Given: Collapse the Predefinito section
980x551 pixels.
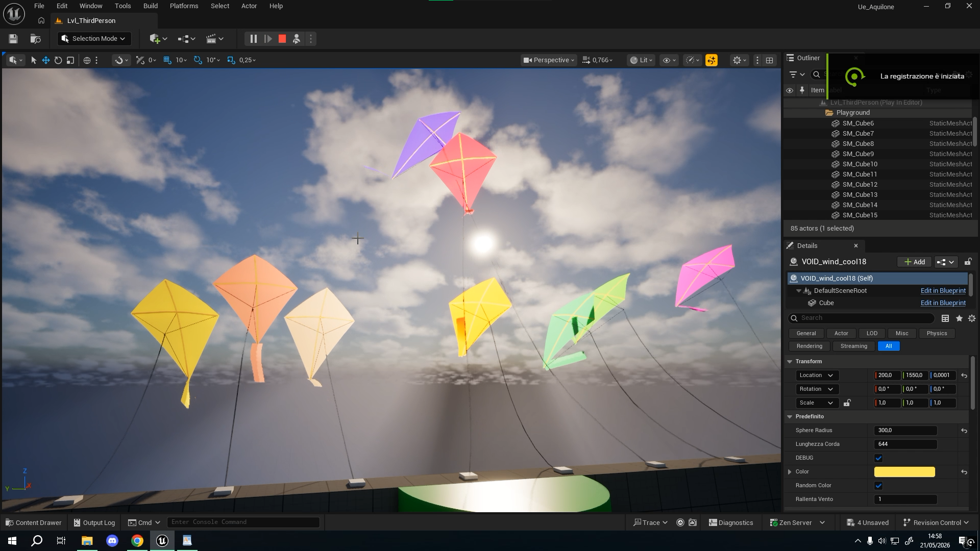Looking at the screenshot, I should pyautogui.click(x=790, y=417).
